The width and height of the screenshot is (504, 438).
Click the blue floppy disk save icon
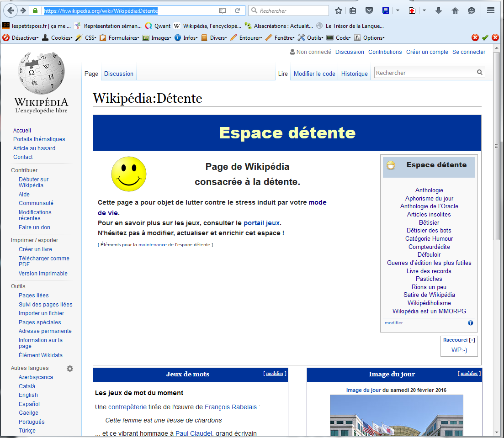pos(386,11)
